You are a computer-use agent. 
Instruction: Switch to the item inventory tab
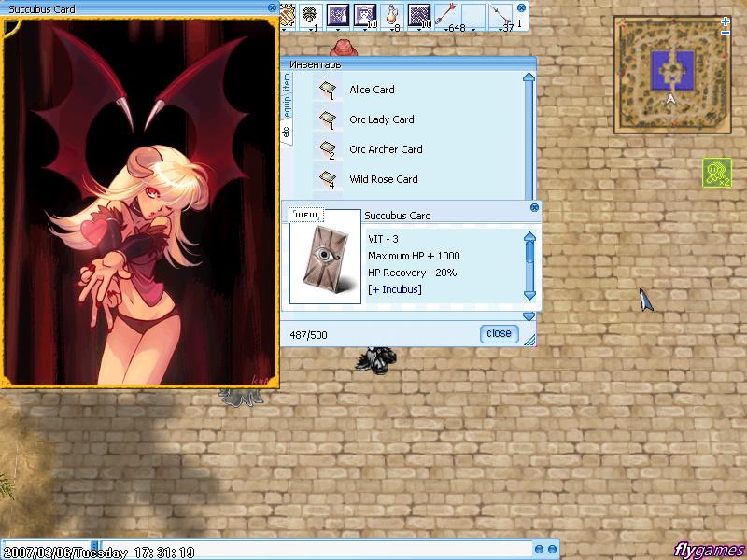click(287, 81)
